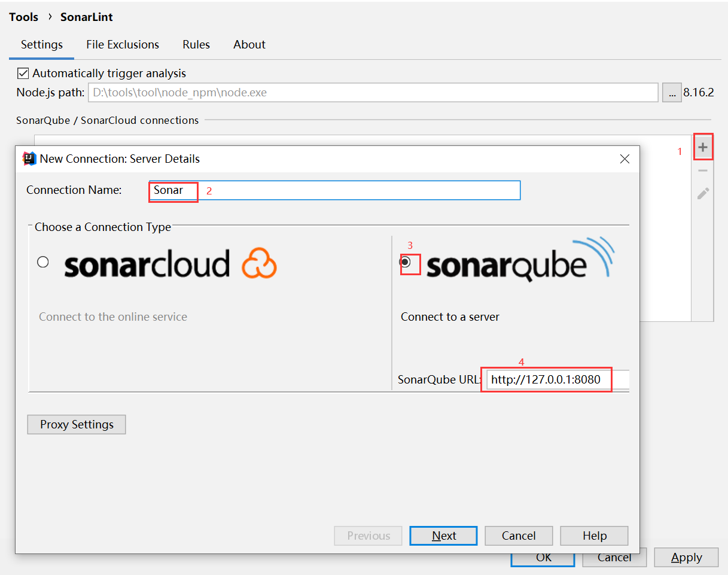Focus the Node.js path field

coord(373,93)
